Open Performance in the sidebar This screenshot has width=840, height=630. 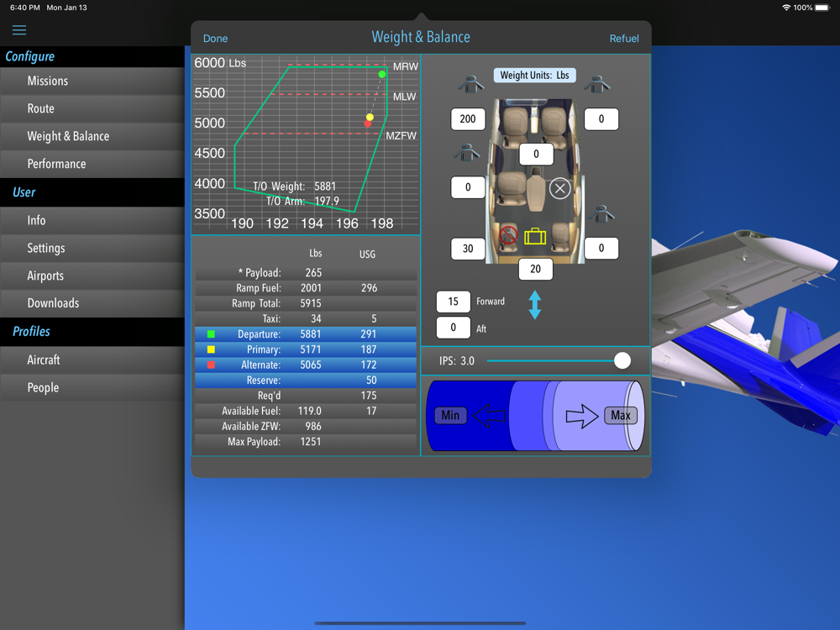(x=92, y=164)
